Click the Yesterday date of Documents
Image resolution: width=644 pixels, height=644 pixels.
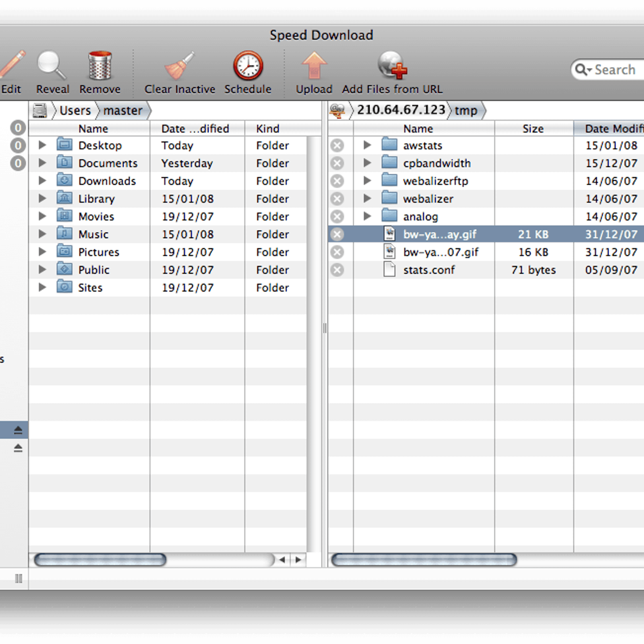pyautogui.click(x=187, y=163)
